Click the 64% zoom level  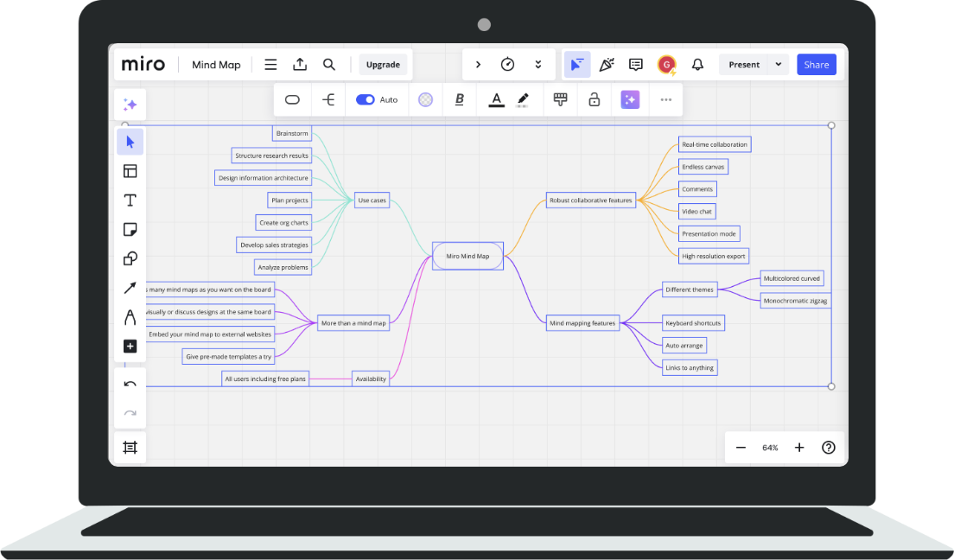[770, 448]
